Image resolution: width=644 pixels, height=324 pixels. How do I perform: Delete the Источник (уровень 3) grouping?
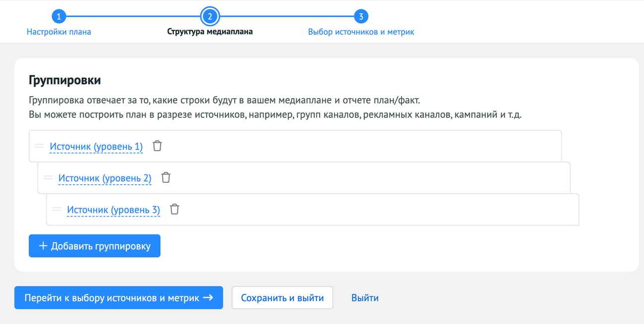click(x=174, y=209)
